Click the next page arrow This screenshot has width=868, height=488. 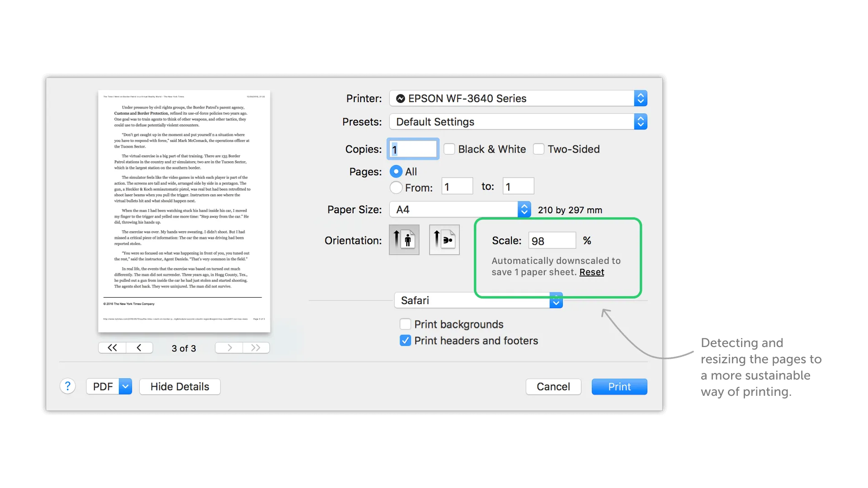pyautogui.click(x=229, y=347)
